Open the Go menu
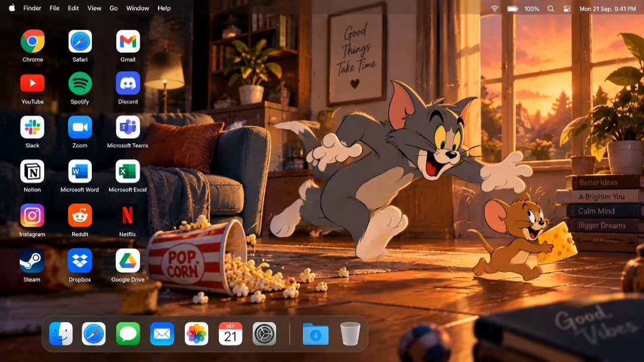Screen dimensions: 644x362 (x=113, y=8)
